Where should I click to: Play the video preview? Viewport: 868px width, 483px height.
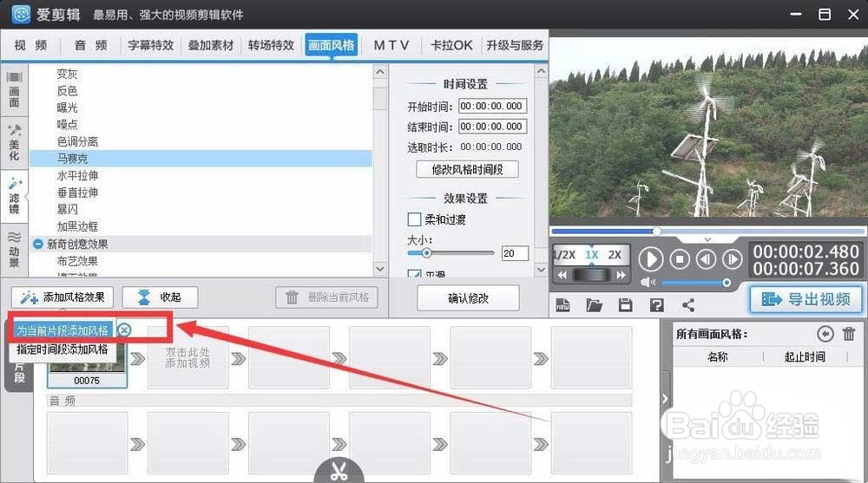point(651,259)
